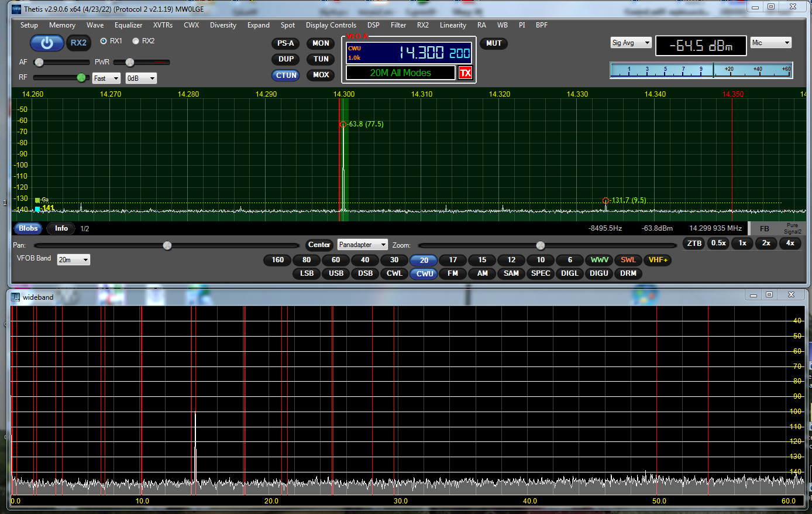Open the 0dB attenuator dropdown
812x514 pixels.
(x=141, y=78)
